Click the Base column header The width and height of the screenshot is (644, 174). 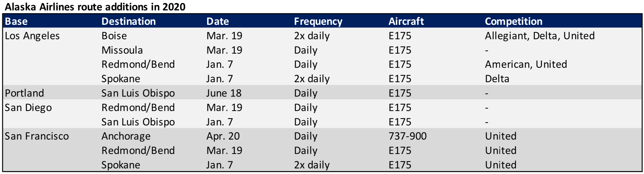(x=16, y=21)
